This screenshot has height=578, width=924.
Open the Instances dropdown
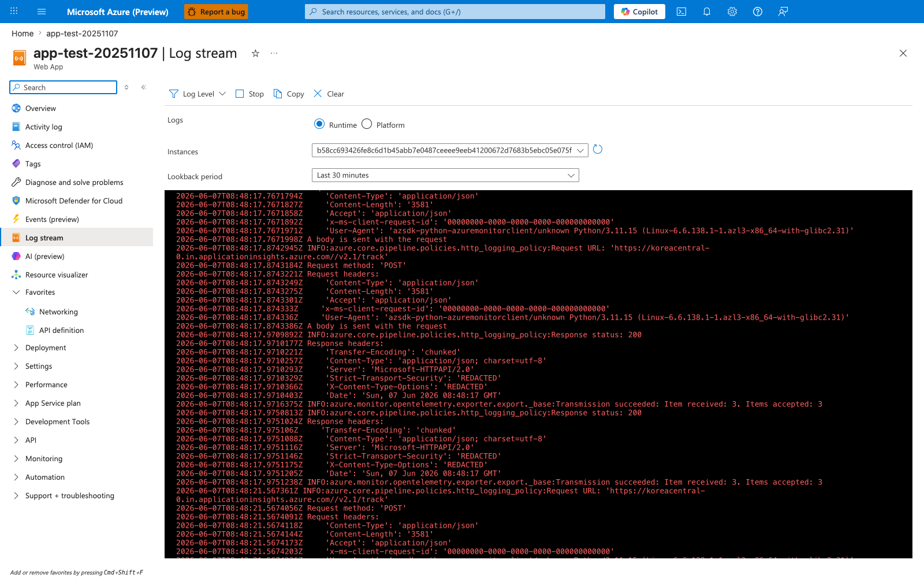[x=450, y=150]
